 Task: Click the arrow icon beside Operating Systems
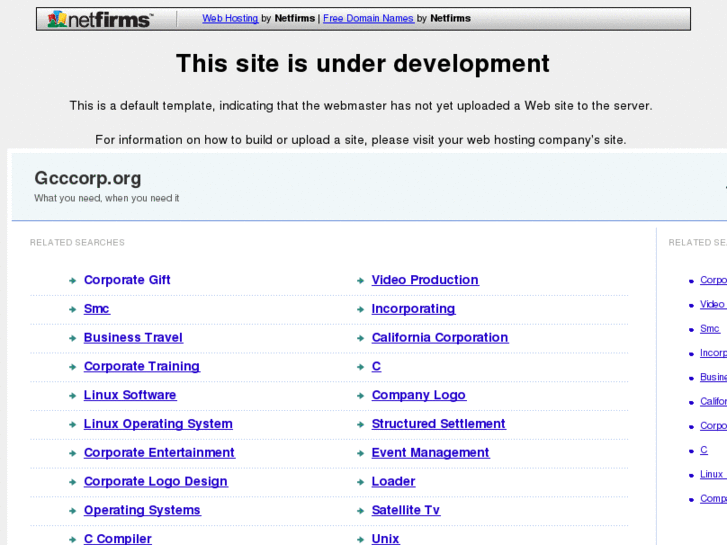coord(72,511)
